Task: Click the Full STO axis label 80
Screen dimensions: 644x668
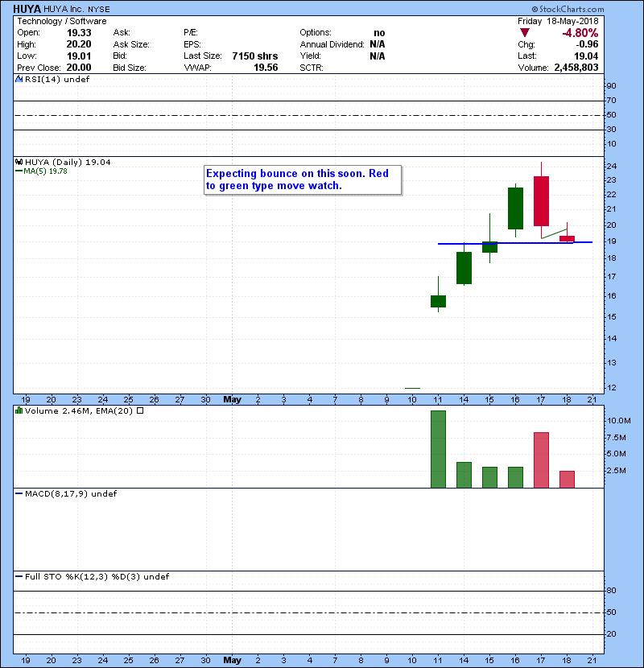Action: (612, 591)
